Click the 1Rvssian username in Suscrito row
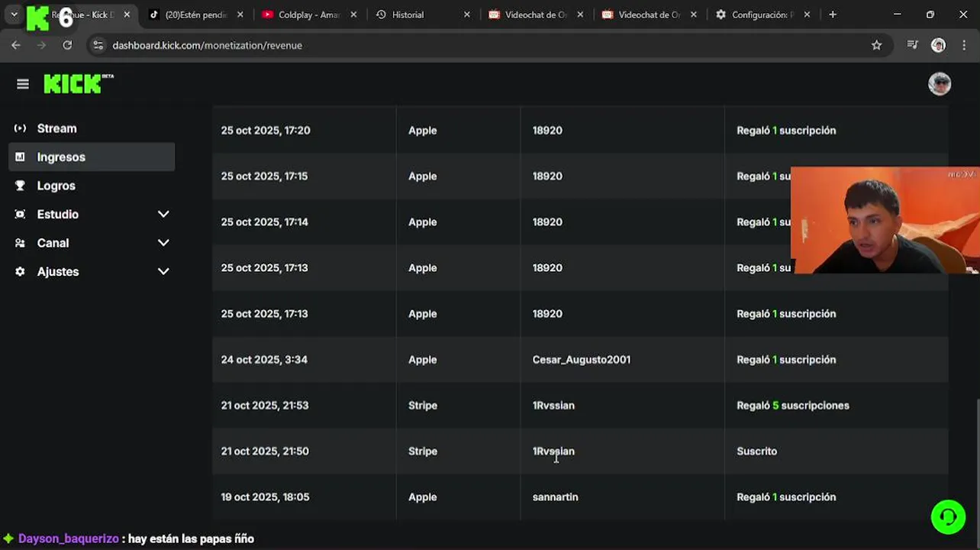This screenshot has height=550, width=980. (x=553, y=451)
